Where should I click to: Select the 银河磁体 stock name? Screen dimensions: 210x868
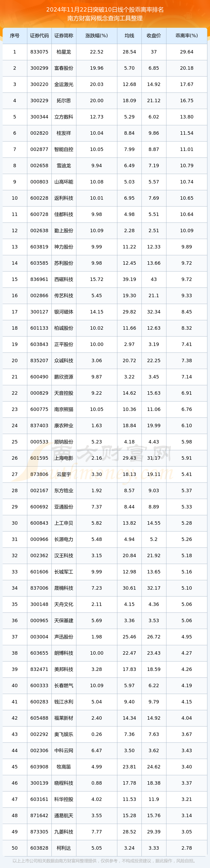pos(64,312)
